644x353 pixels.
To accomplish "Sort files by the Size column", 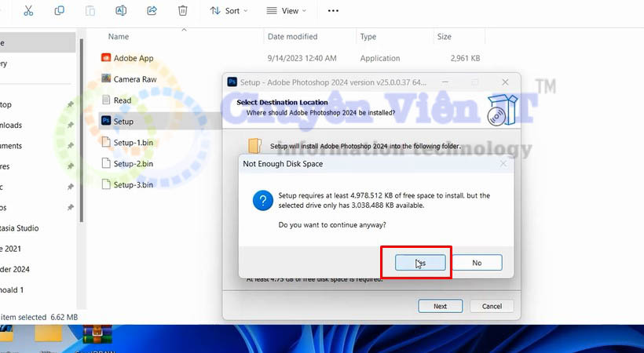I will point(445,37).
